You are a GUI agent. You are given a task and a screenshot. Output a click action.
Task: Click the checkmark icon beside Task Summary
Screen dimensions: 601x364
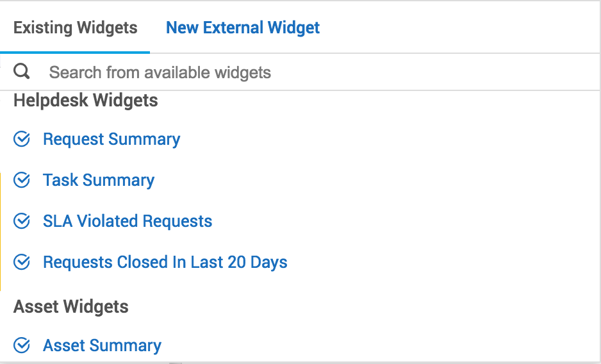[22, 180]
